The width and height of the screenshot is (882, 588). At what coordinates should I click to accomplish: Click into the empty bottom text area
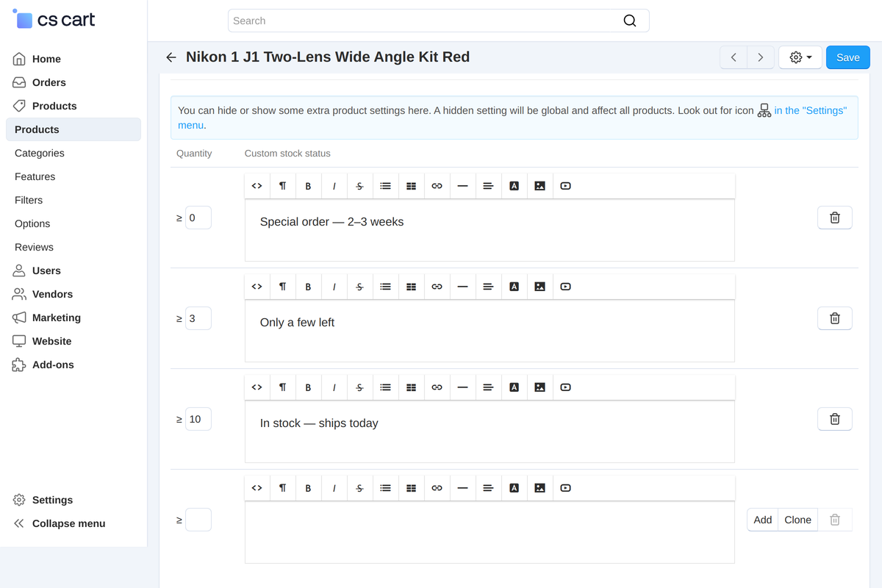point(490,532)
